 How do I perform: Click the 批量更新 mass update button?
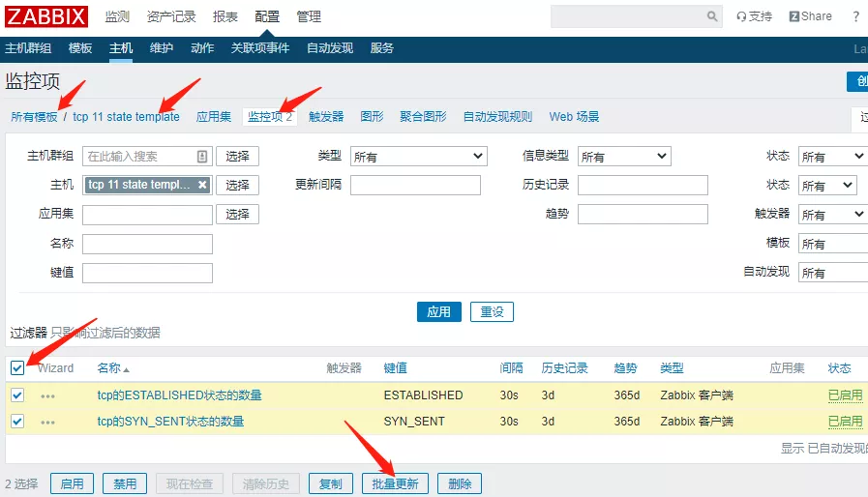tap(395, 483)
